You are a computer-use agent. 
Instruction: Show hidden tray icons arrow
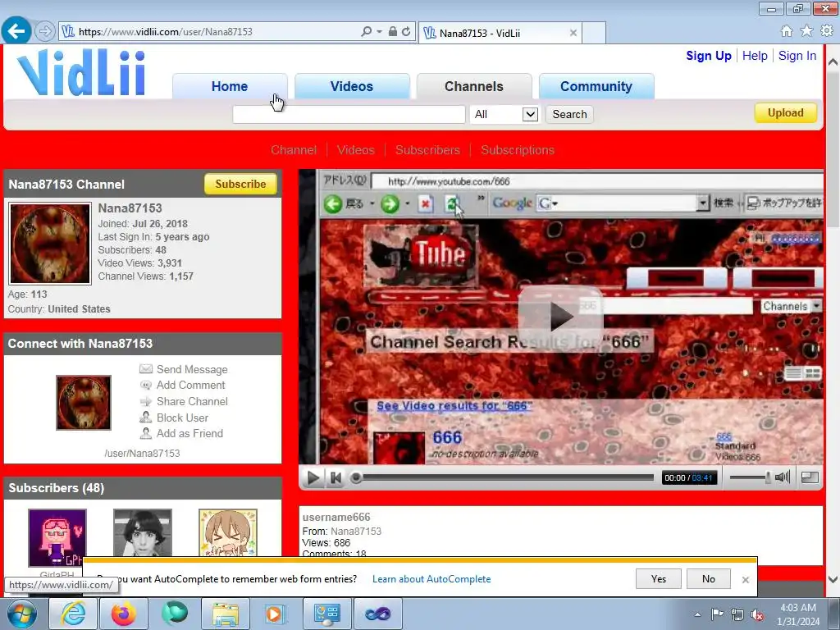click(x=697, y=614)
